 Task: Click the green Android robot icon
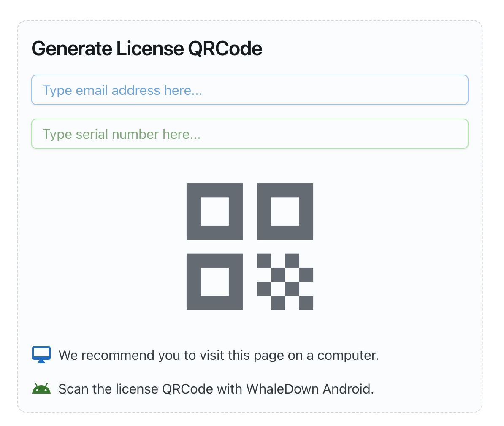tap(41, 388)
